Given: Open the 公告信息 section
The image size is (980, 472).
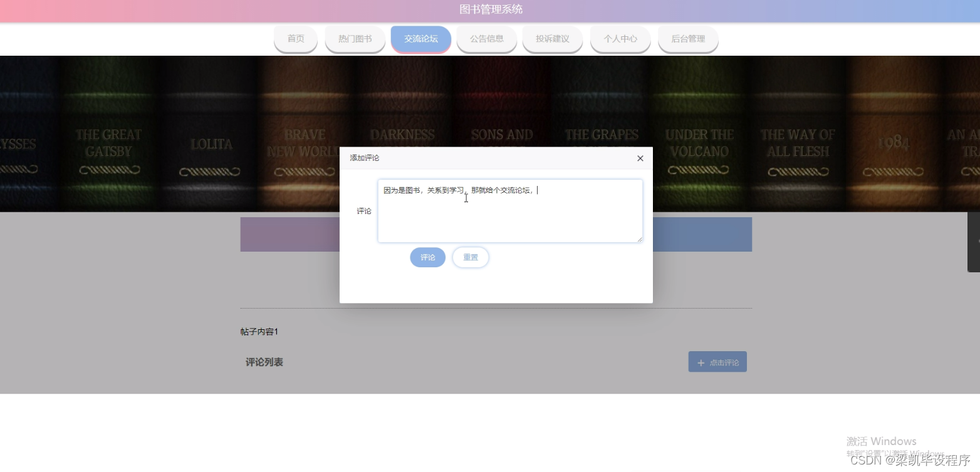Looking at the screenshot, I should (486, 38).
